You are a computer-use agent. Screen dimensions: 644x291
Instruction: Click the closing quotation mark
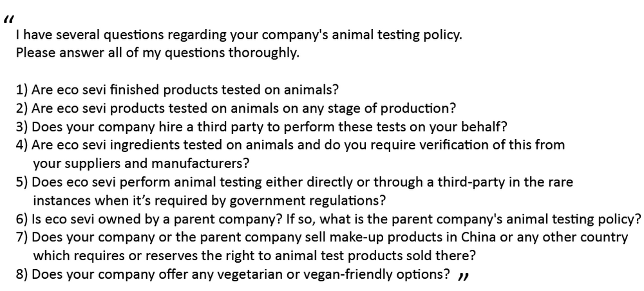tap(462, 276)
